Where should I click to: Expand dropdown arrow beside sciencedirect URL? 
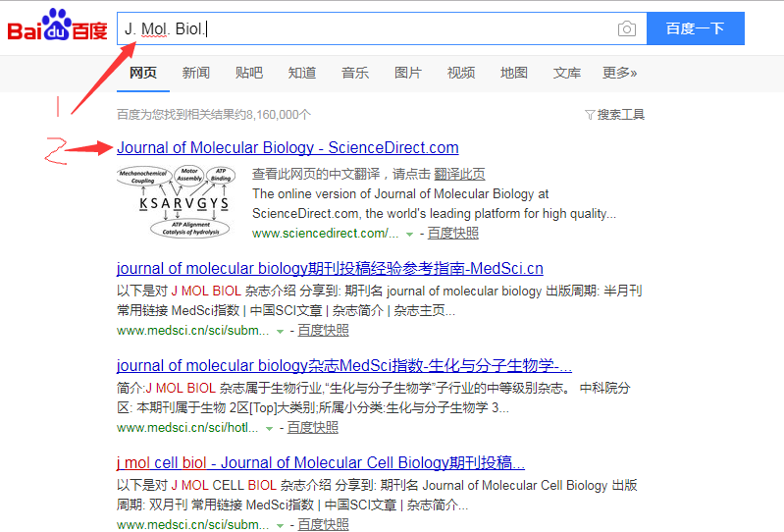tap(409, 235)
